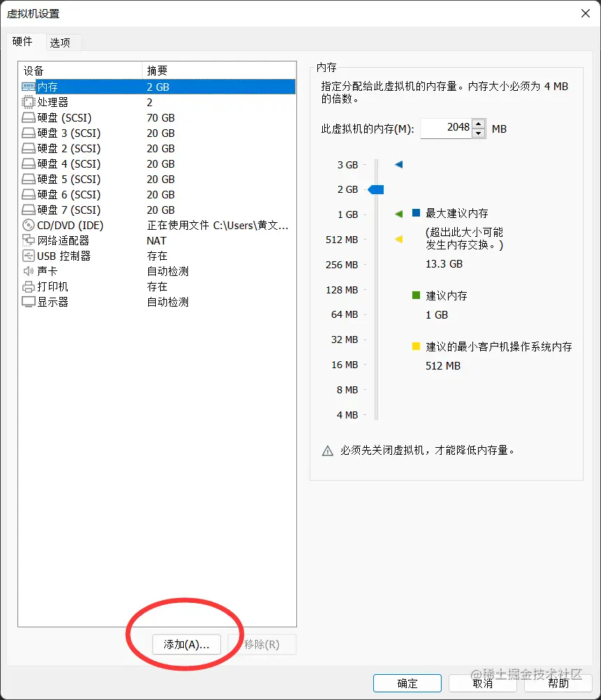Click the memory slider track near 256 MB

tap(377, 265)
